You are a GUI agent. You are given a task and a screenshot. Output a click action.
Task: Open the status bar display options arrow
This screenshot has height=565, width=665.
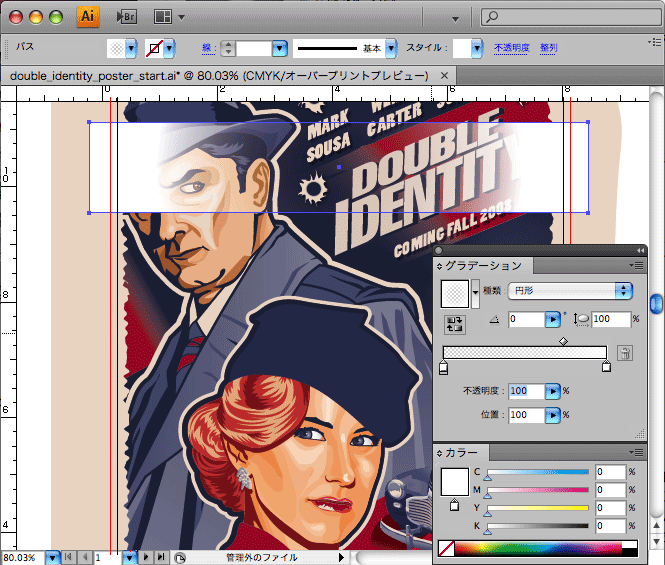click(341, 557)
